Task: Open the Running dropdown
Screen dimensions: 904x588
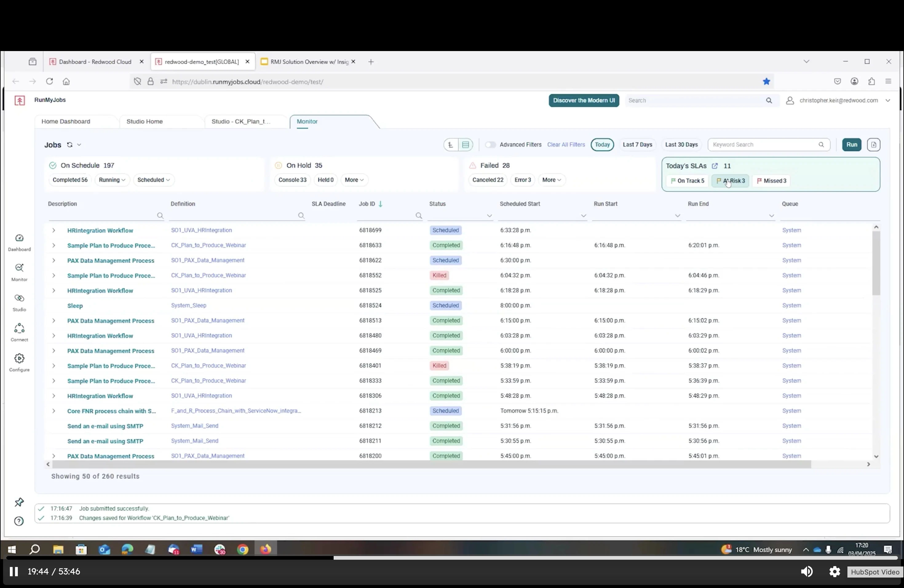Action: tap(112, 180)
